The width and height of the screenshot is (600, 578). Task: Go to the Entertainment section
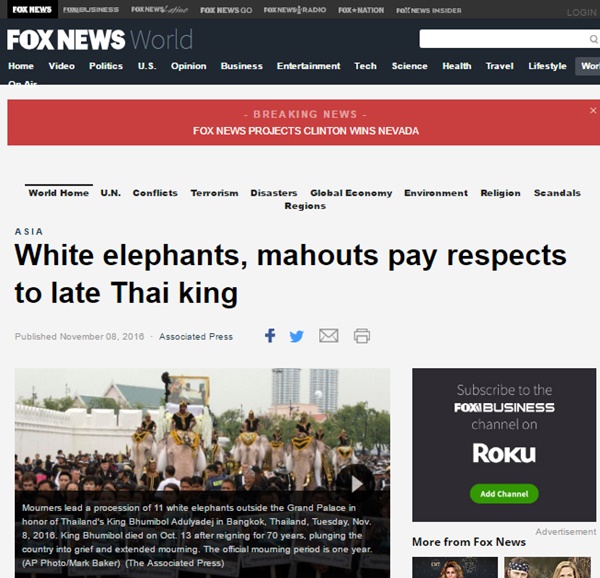coord(308,66)
